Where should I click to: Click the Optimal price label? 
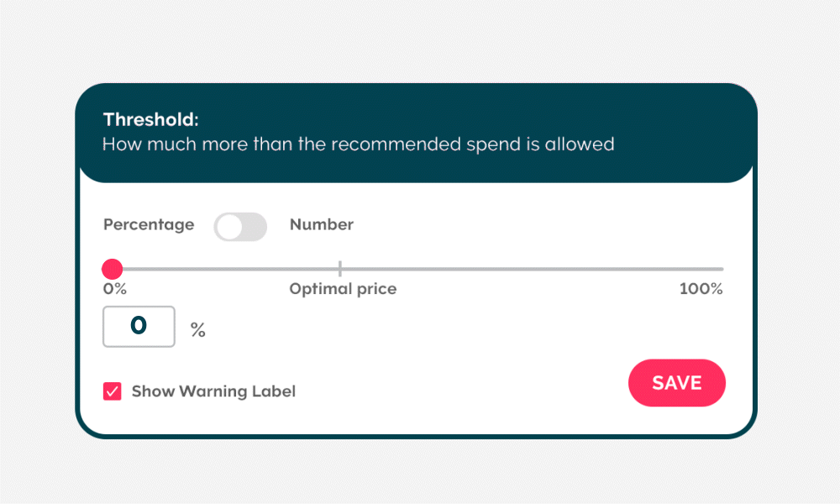click(343, 289)
